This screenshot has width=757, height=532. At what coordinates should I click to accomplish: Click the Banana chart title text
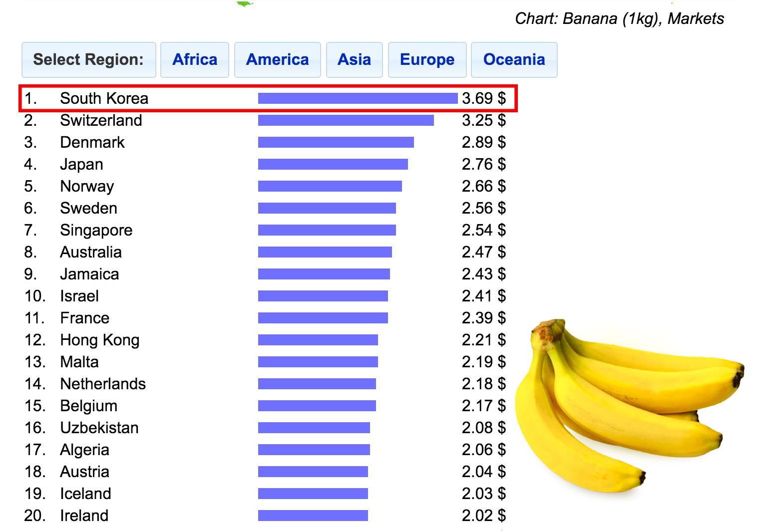pyautogui.click(x=619, y=19)
